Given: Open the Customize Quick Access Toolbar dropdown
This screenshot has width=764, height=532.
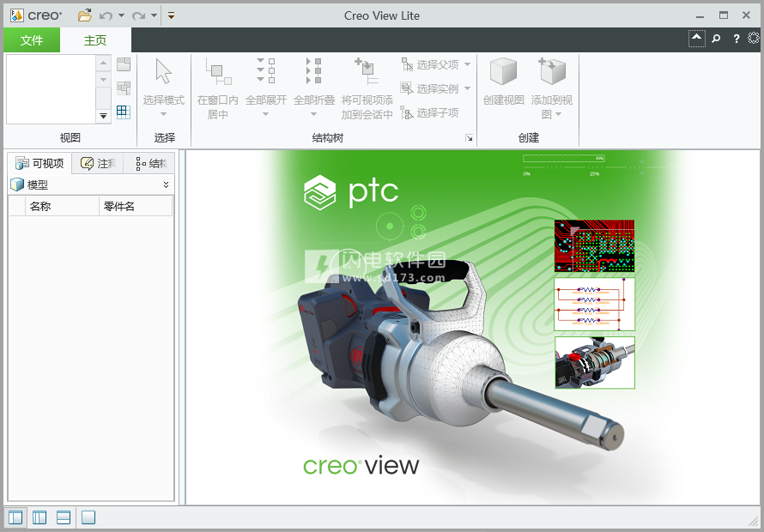Looking at the screenshot, I should point(171,15).
